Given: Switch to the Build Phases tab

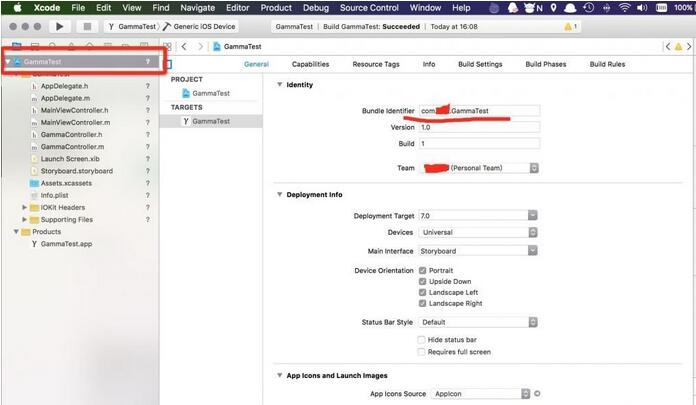Looking at the screenshot, I should click(x=546, y=64).
